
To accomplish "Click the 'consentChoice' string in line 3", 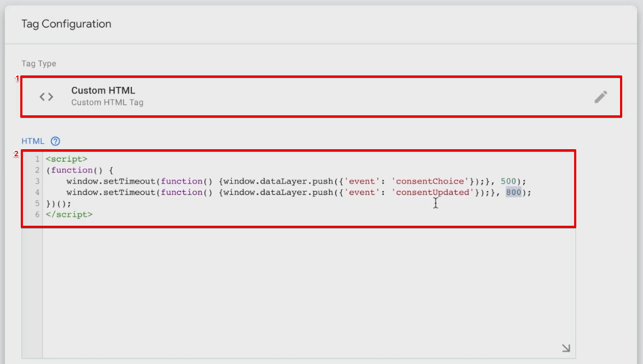I will click(x=430, y=181).
